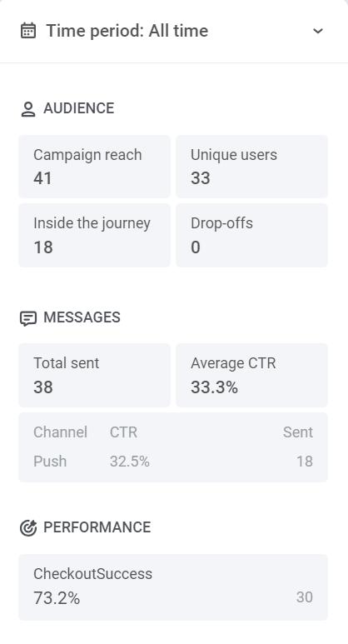Click the Performance target icon
Viewport: 348px width, 644px height.
click(x=28, y=527)
